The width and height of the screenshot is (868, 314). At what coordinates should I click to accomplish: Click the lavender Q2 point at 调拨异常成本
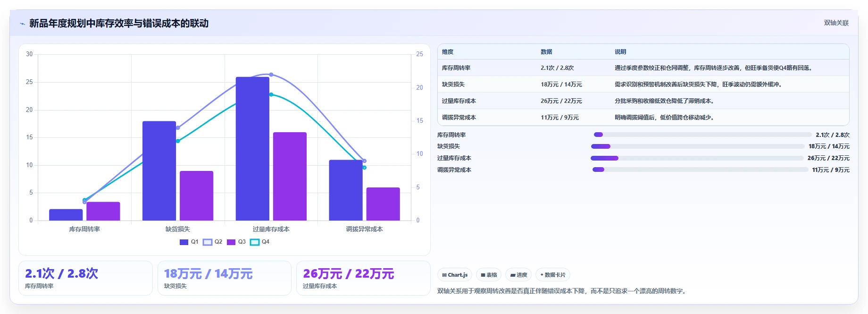[364, 161]
